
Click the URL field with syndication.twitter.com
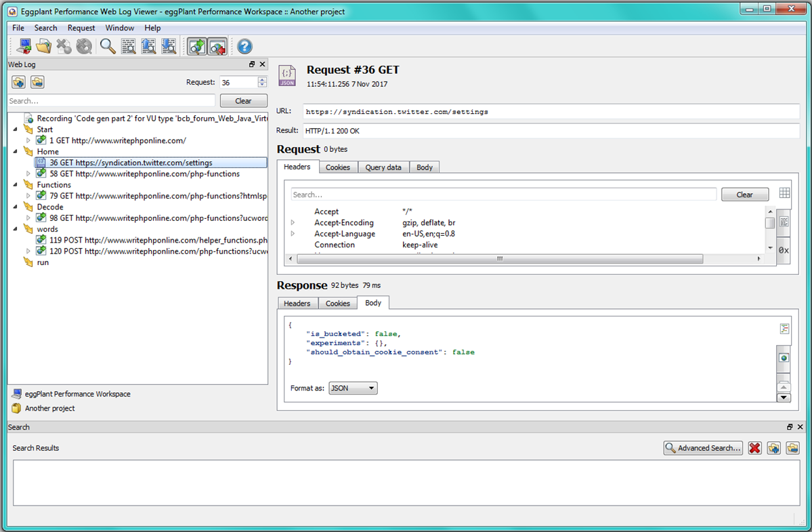550,112
